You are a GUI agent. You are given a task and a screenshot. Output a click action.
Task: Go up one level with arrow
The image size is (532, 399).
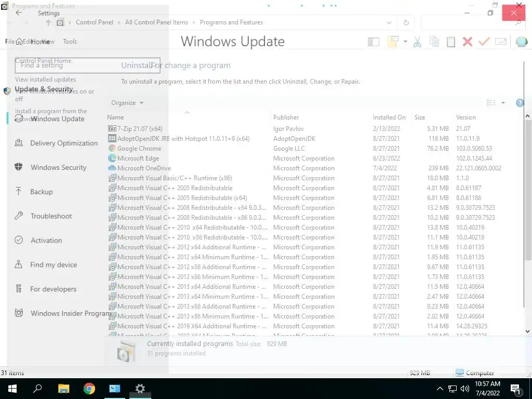click(x=48, y=23)
